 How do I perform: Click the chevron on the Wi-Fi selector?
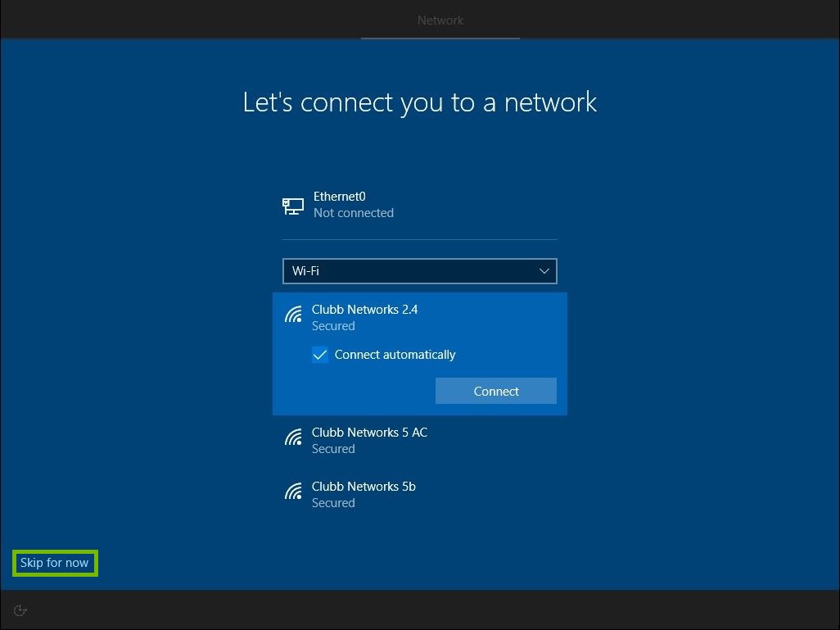point(544,270)
